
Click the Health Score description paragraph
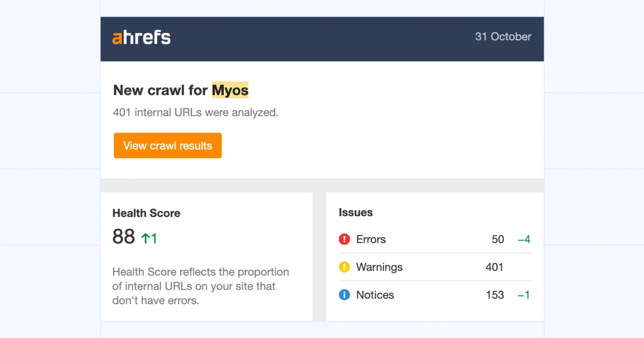click(201, 286)
